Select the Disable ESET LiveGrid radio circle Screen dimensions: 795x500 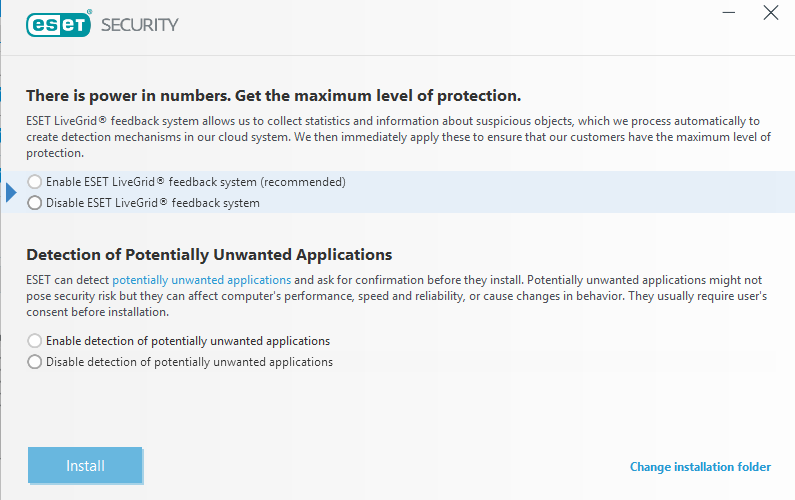click(35, 203)
